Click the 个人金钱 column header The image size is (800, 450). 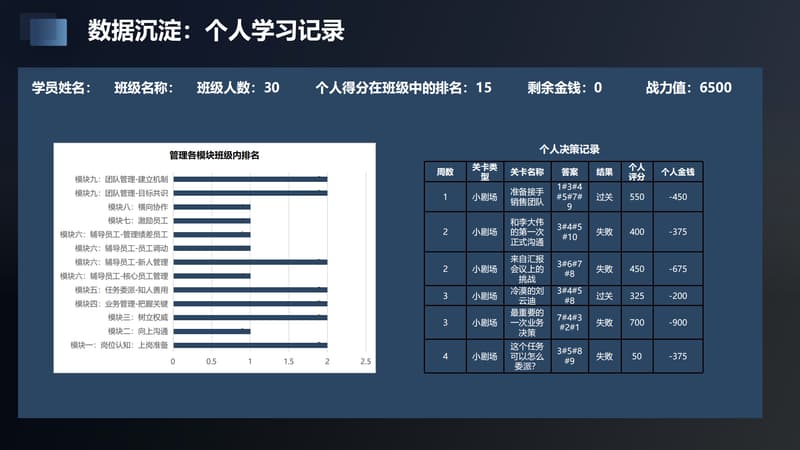[x=678, y=172]
